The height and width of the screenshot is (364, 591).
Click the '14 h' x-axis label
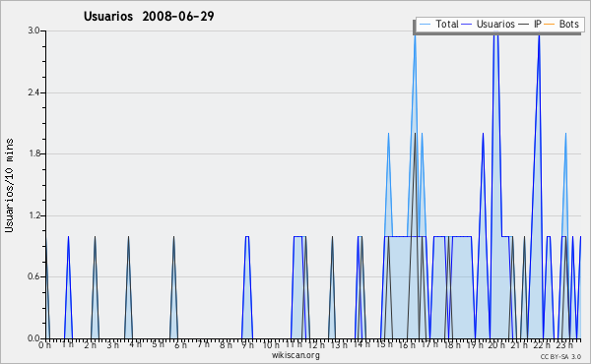point(361,344)
